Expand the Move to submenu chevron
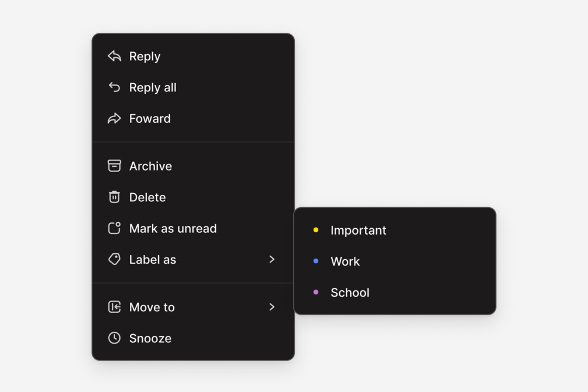 coord(271,307)
